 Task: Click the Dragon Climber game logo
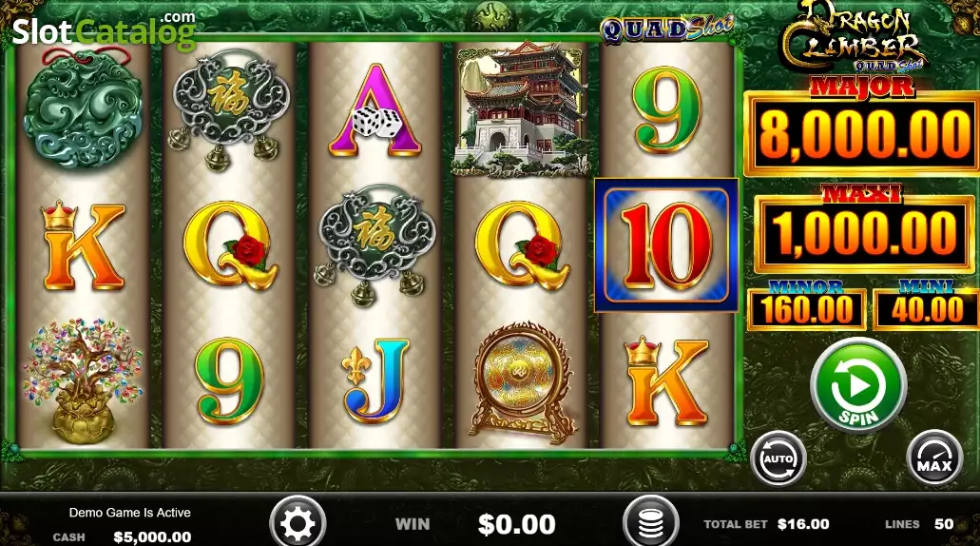pyautogui.click(x=855, y=37)
